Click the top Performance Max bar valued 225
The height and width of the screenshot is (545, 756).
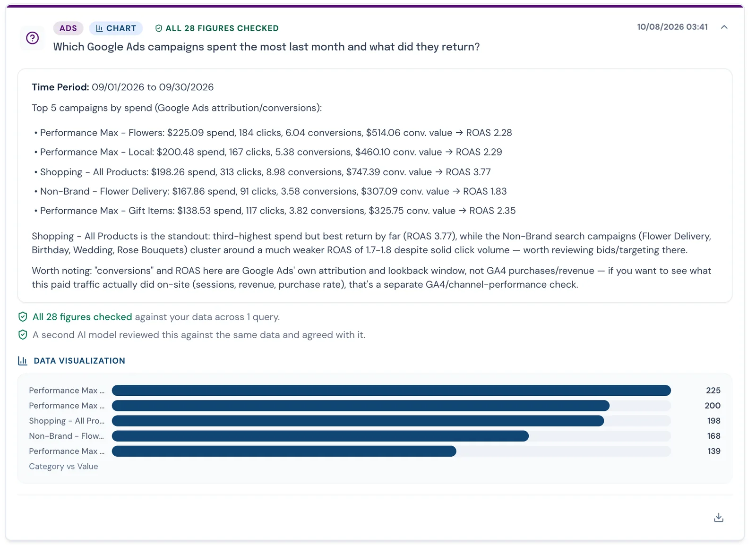pos(391,391)
